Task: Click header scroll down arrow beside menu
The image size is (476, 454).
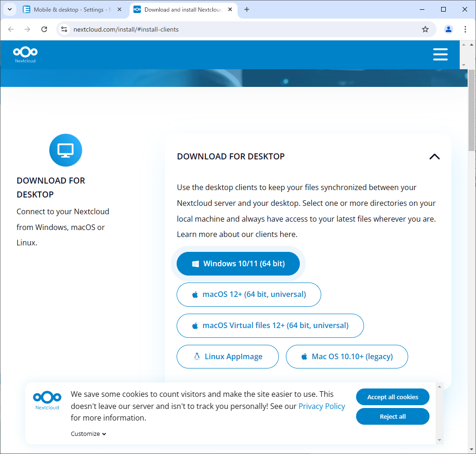Action: (463, 65)
